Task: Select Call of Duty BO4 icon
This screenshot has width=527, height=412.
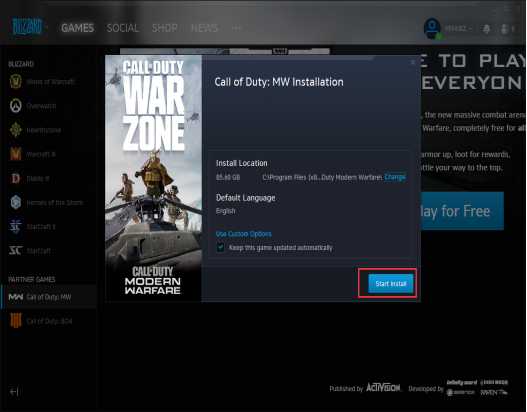Action: [x=15, y=321]
